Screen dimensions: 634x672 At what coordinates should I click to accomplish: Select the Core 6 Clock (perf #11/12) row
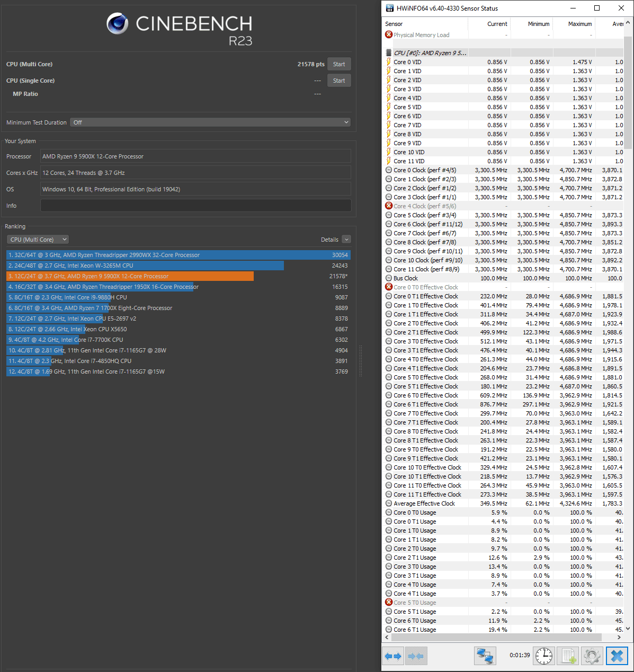click(503, 224)
